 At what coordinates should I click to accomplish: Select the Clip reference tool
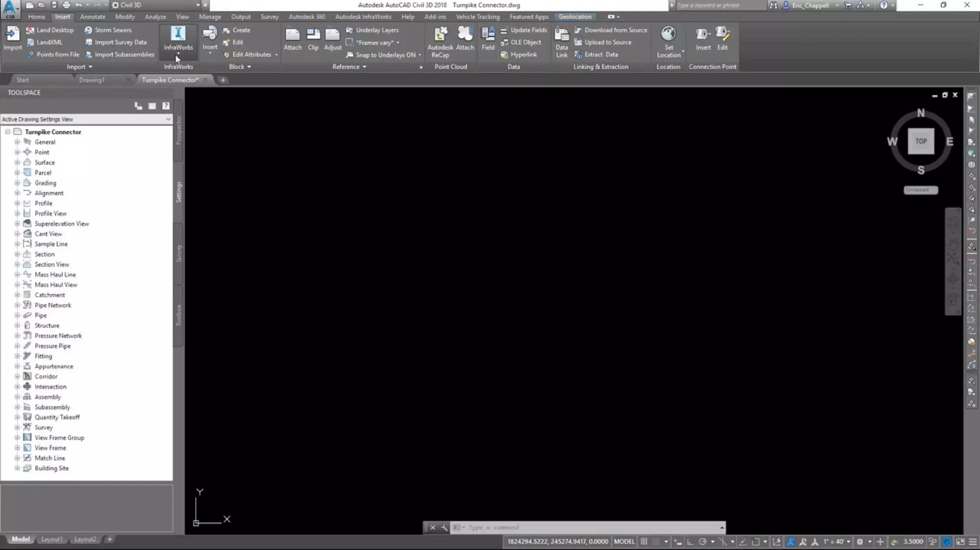pyautogui.click(x=313, y=34)
